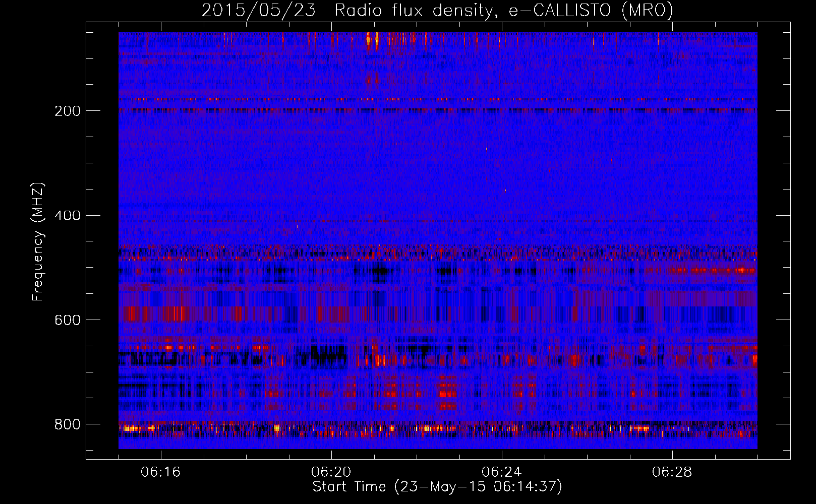The height and width of the screenshot is (504, 816).
Task: Click the 06:20 time tick label
Action: coord(331,472)
